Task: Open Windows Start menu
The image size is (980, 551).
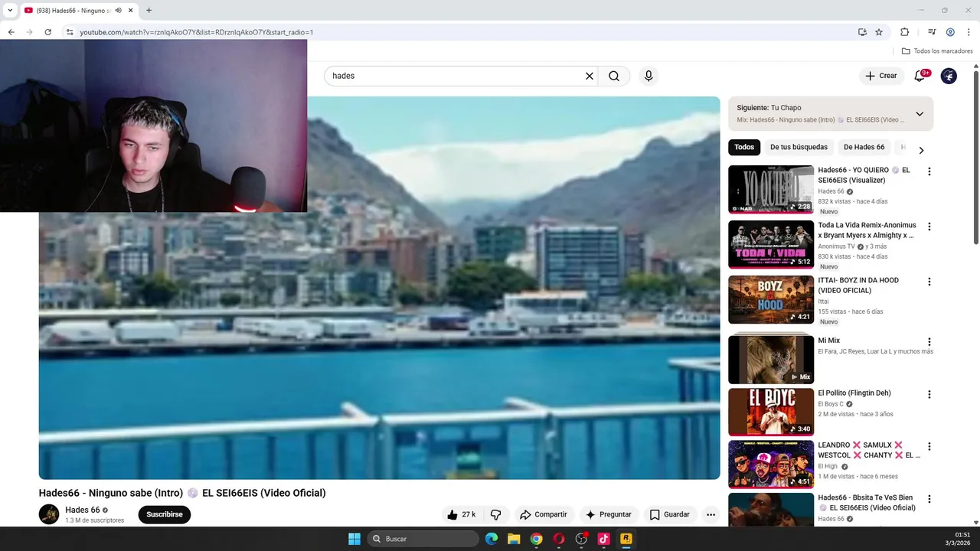Action: (x=354, y=539)
